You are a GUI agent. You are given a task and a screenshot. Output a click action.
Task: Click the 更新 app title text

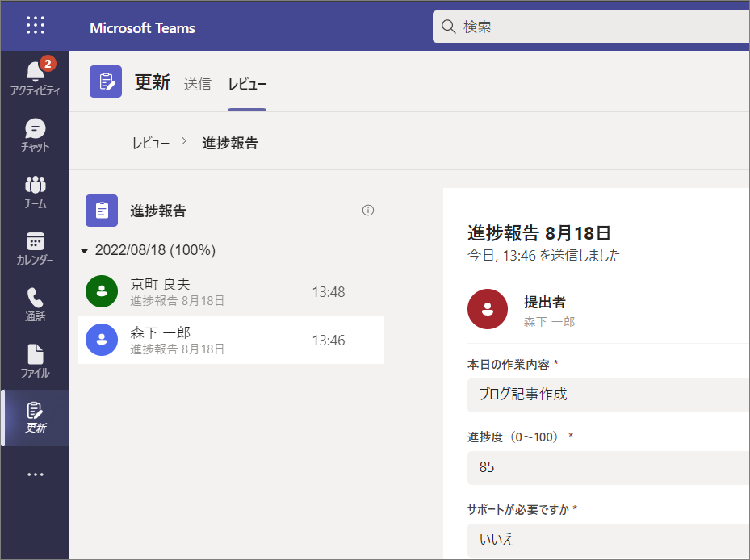[153, 82]
